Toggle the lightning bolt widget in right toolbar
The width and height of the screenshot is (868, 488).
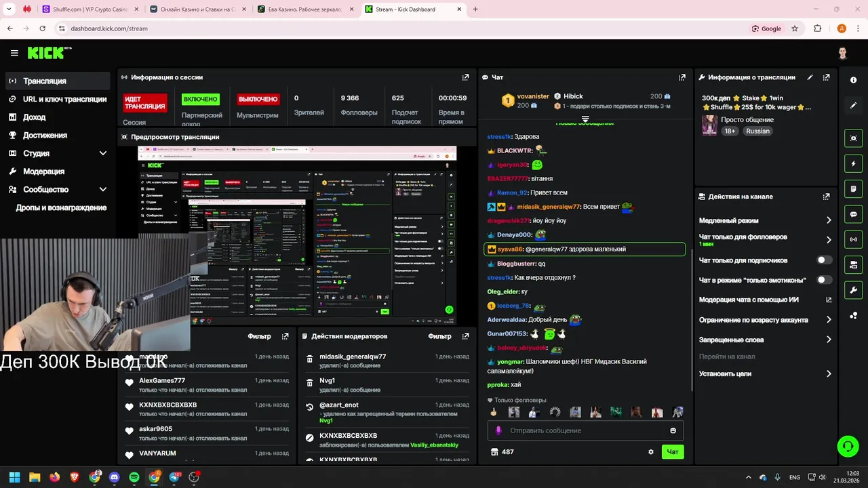[x=853, y=163]
